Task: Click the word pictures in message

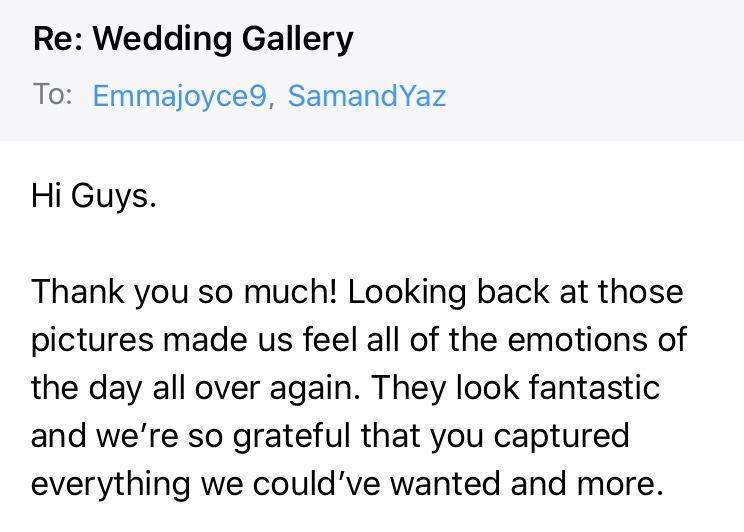Action: click(93, 341)
